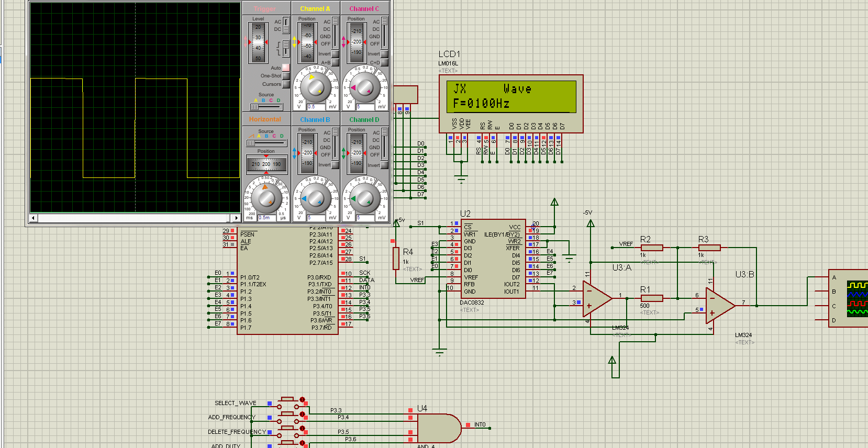Click Channel A coupling slider handle
868x448 pixels.
click(x=335, y=21)
